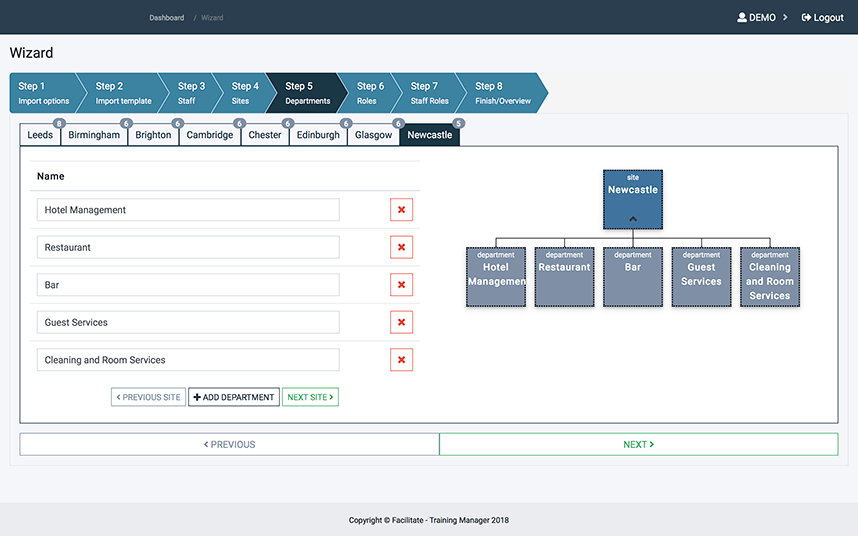Click the green Next Site button
This screenshot has height=536, width=858.
[310, 397]
